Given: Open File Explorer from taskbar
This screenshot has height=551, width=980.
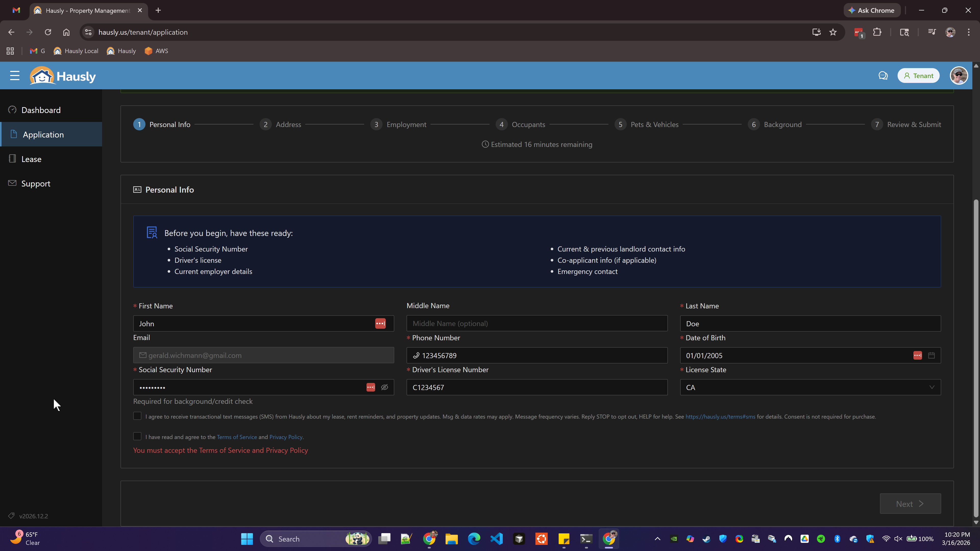Looking at the screenshot, I should tap(451, 539).
